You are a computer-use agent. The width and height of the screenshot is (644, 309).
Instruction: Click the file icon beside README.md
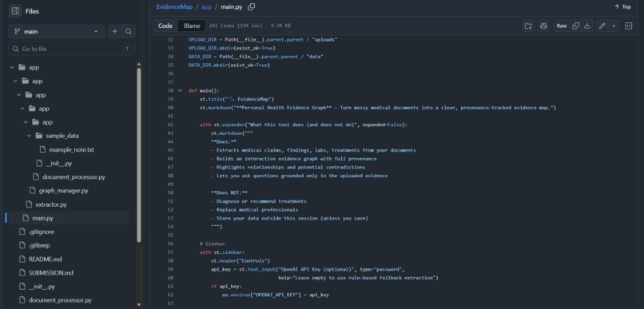click(22, 259)
